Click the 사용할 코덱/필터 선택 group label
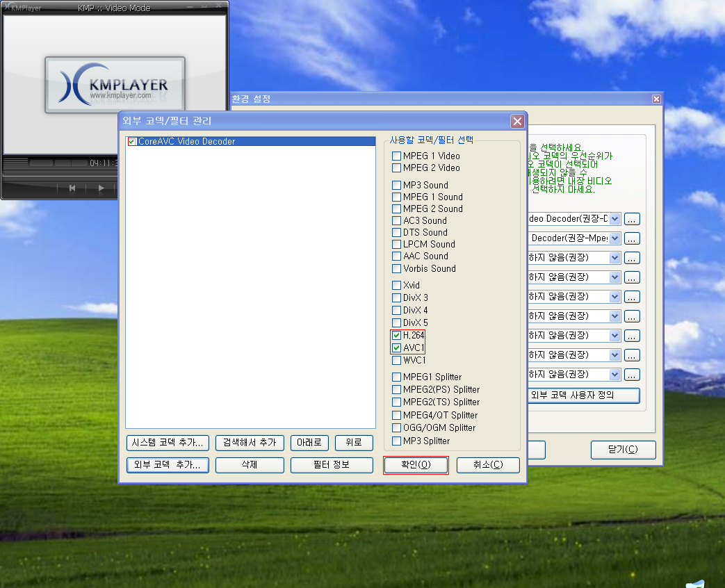This screenshot has width=725, height=588. [432, 140]
